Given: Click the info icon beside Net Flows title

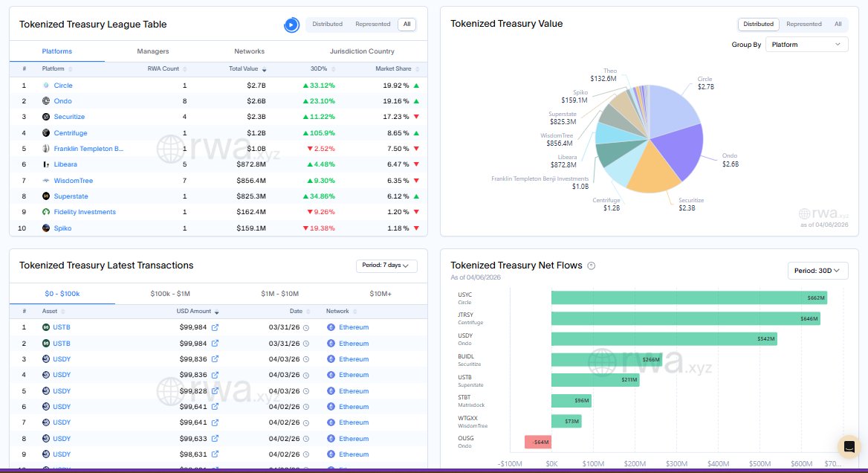Looking at the screenshot, I should click(x=592, y=266).
